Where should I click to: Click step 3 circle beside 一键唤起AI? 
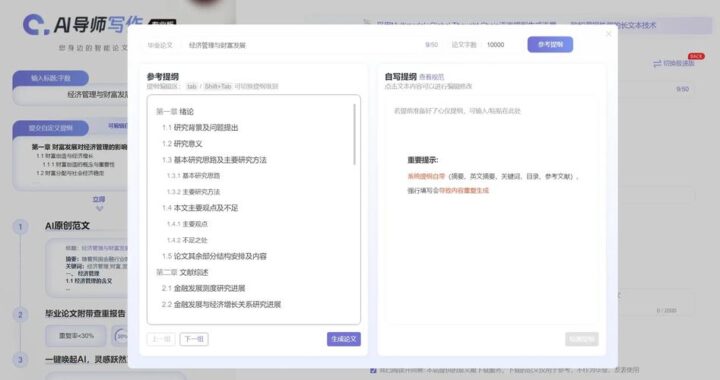click(20, 359)
